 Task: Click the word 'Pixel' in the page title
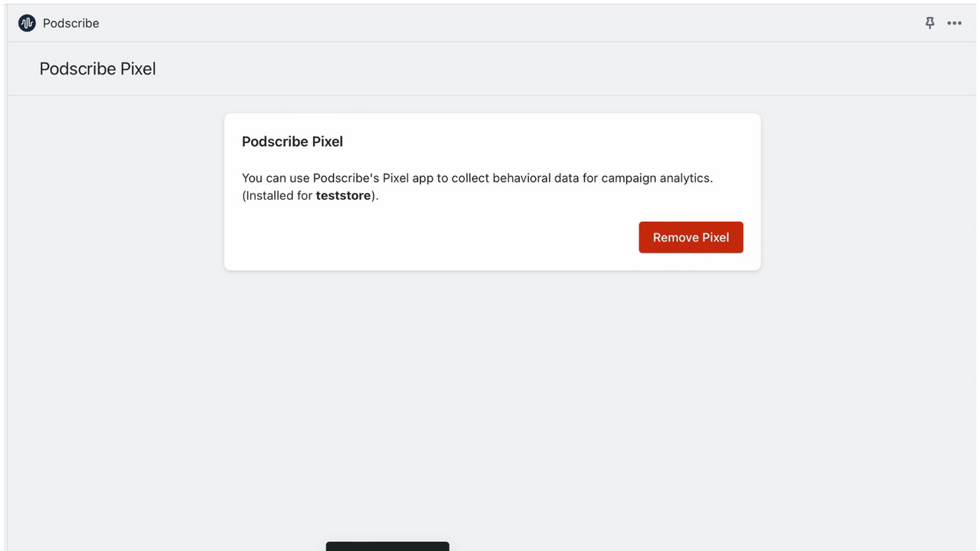(x=139, y=69)
